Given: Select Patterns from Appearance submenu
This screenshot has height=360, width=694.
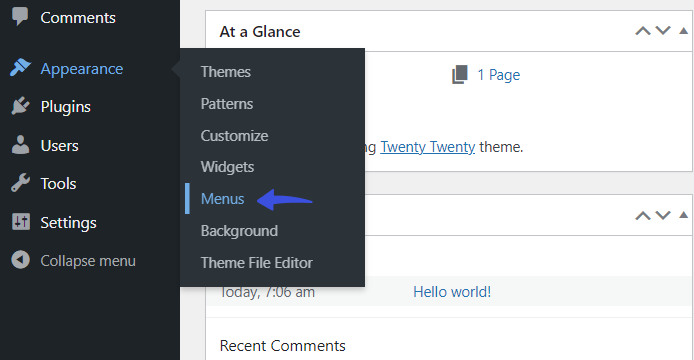Looking at the screenshot, I should point(227,104).
